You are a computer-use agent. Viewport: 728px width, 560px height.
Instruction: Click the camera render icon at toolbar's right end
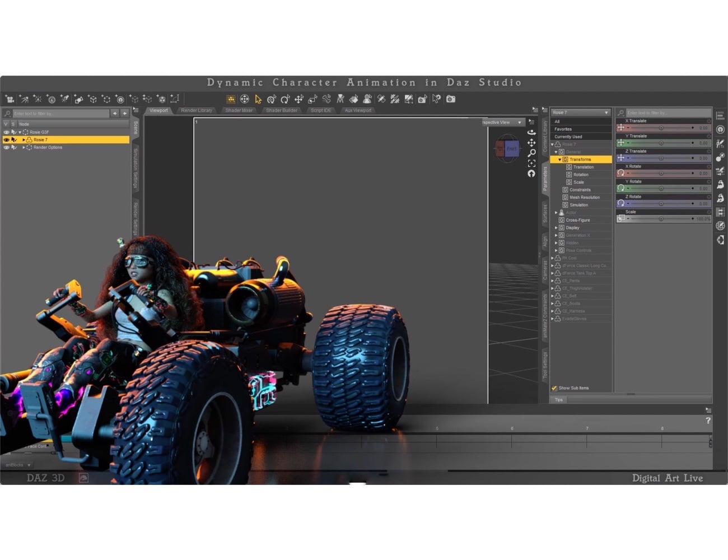(x=451, y=99)
